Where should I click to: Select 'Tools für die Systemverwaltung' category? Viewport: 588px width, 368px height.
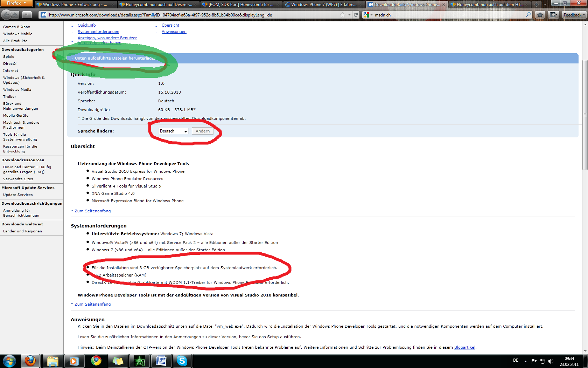tap(20, 137)
